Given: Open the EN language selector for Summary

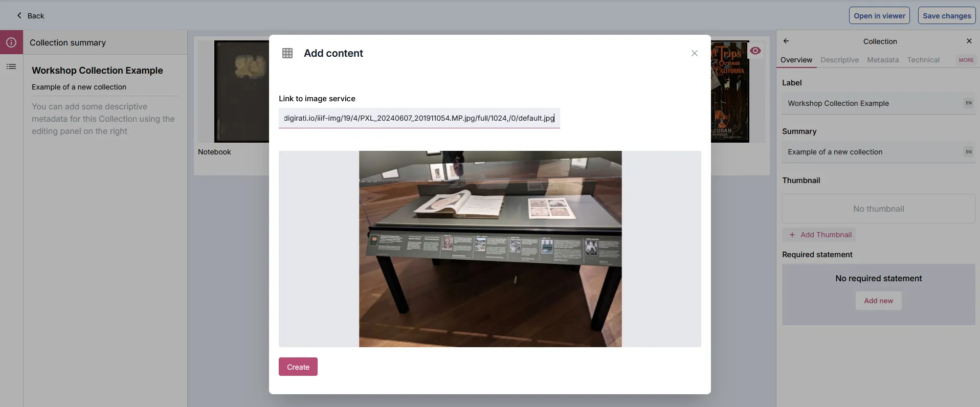Looking at the screenshot, I should [x=968, y=152].
